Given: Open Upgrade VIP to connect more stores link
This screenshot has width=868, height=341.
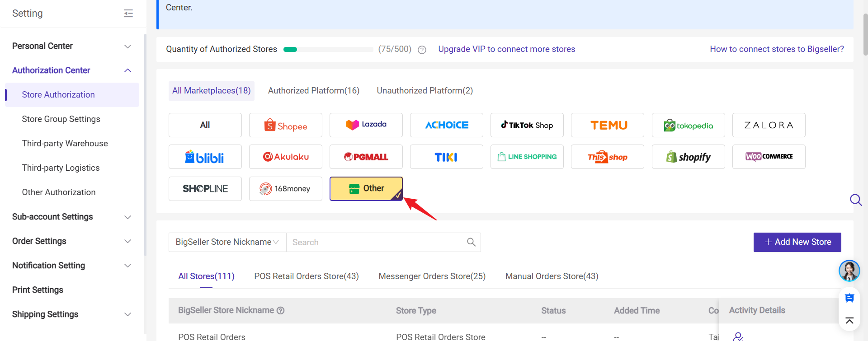Looking at the screenshot, I should [507, 49].
